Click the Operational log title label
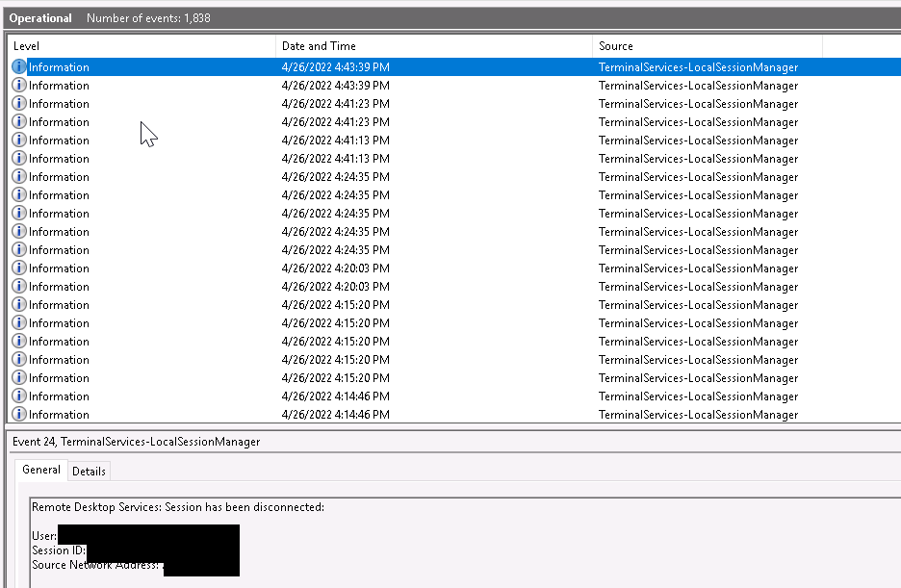The width and height of the screenshot is (901, 588). pyautogui.click(x=40, y=17)
